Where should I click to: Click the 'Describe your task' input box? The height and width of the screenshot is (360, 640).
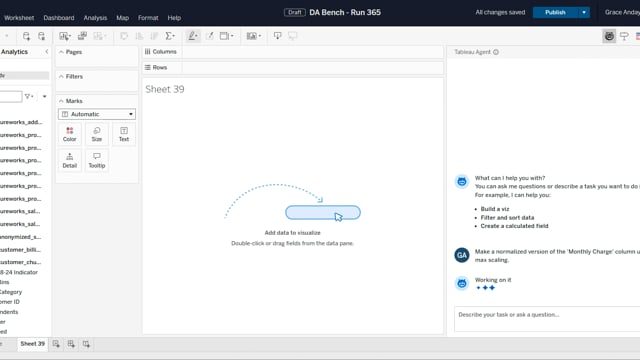tap(547, 319)
